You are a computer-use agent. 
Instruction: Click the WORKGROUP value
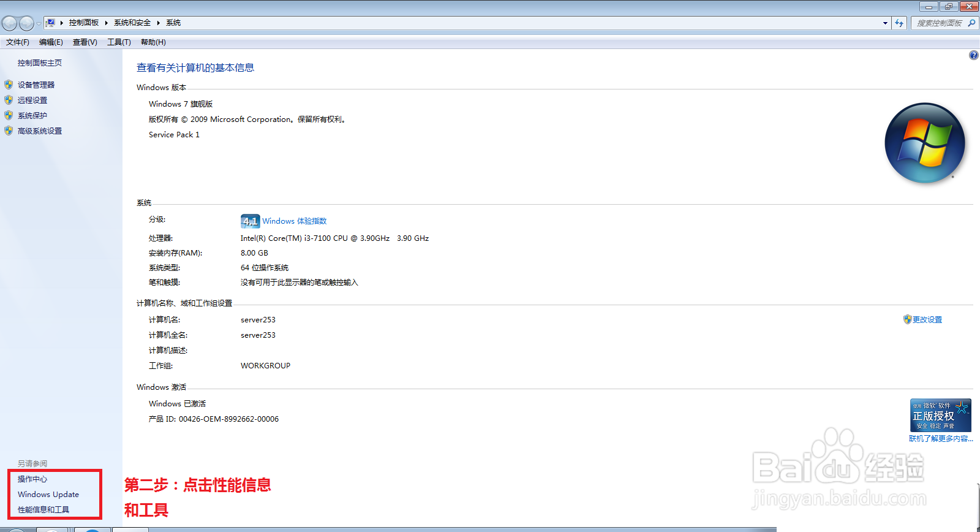point(265,366)
